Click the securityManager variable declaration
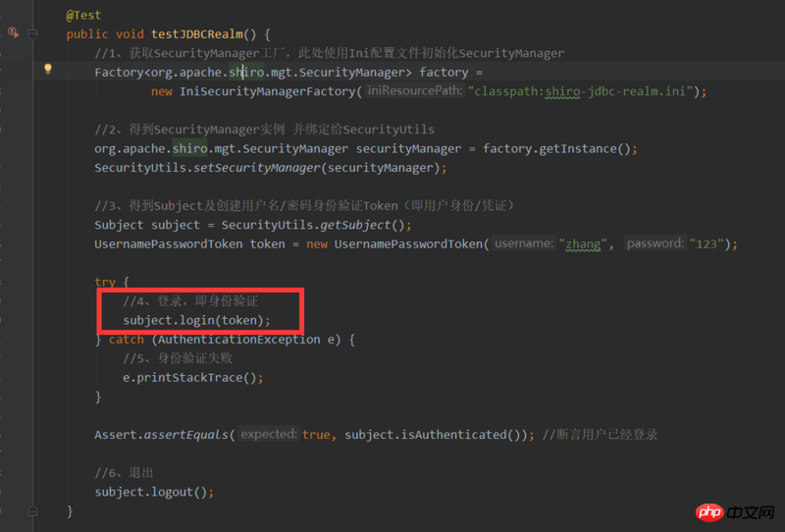Viewport: 785px width, 532px height. (408, 149)
